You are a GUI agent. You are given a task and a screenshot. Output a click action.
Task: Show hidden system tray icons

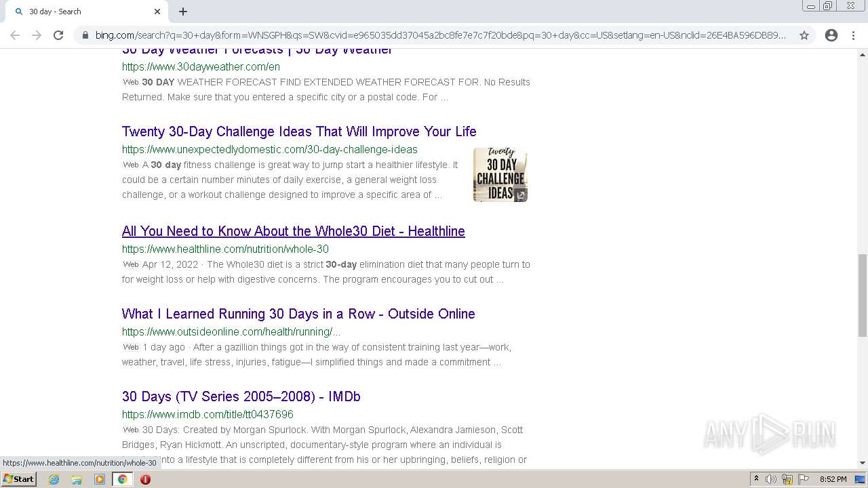tap(756, 479)
